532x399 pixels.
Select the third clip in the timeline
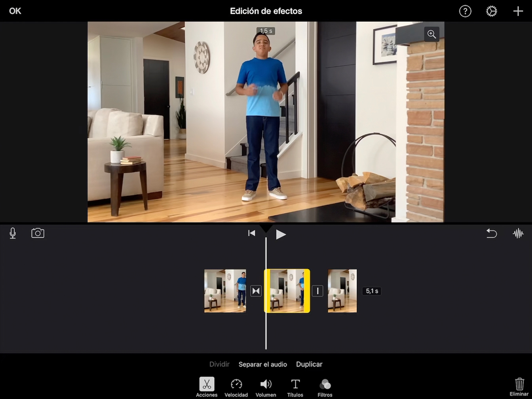342,291
